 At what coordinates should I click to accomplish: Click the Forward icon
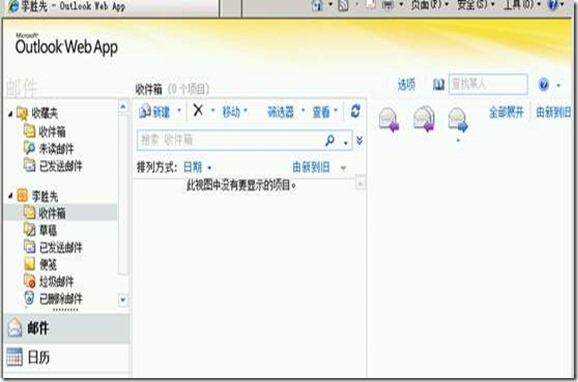click(x=458, y=119)
